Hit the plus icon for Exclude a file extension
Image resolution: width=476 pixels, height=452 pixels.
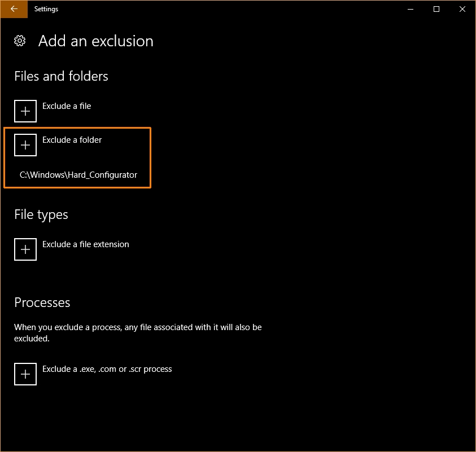[x=25, y=249]
